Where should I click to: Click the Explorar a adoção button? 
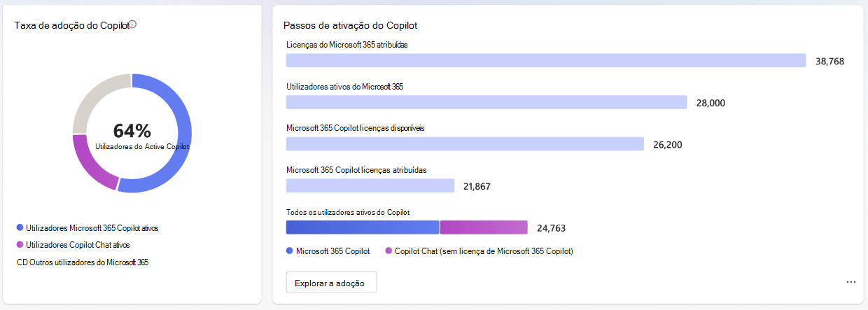pos(331,282)
